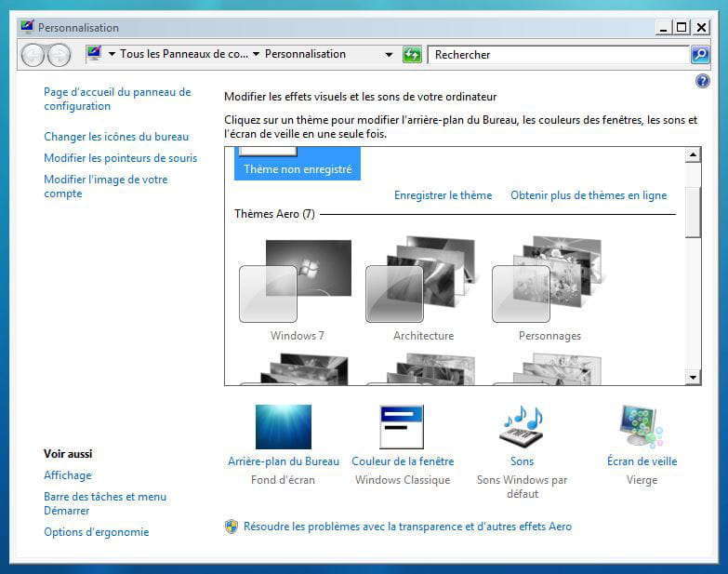Click the theme list scroll down arrow
Screen dimensions: 728x574
(x=693, y=377)
